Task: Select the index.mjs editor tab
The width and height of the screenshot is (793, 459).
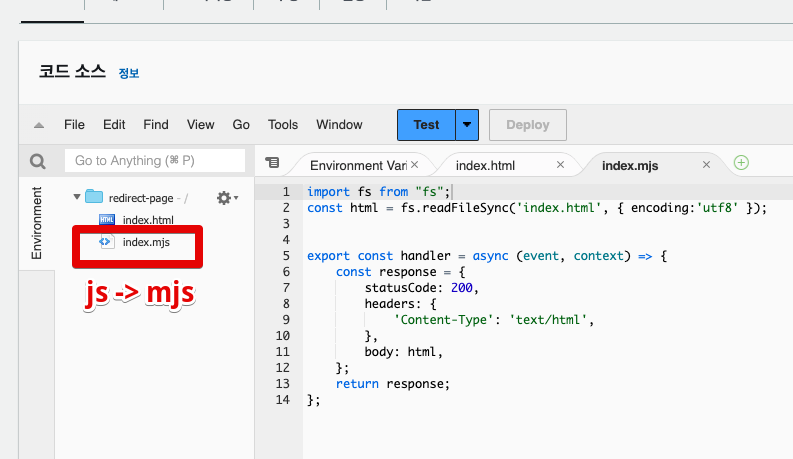Action: click(630, 165)
